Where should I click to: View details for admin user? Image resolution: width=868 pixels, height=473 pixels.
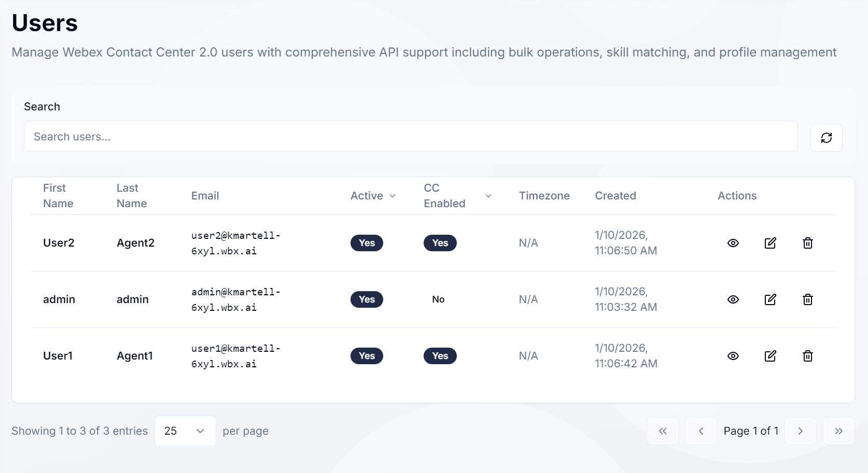point(733,299)
